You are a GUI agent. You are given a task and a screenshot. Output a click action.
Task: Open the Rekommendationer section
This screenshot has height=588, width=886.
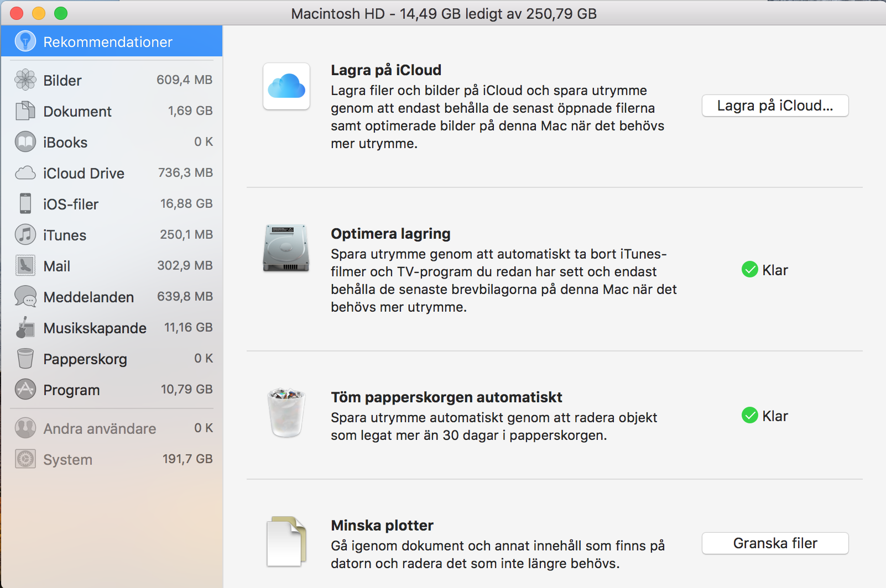click(x=112, y=41)
